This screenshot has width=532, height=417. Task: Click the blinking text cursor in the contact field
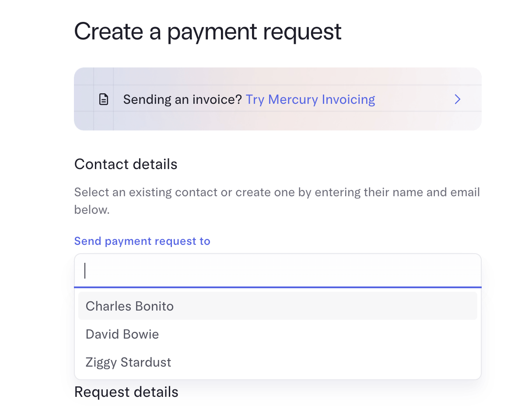85,271
